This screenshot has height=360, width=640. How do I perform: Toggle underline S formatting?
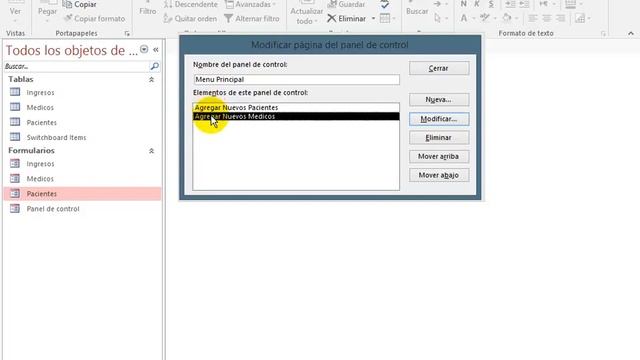tap(491, 4)
